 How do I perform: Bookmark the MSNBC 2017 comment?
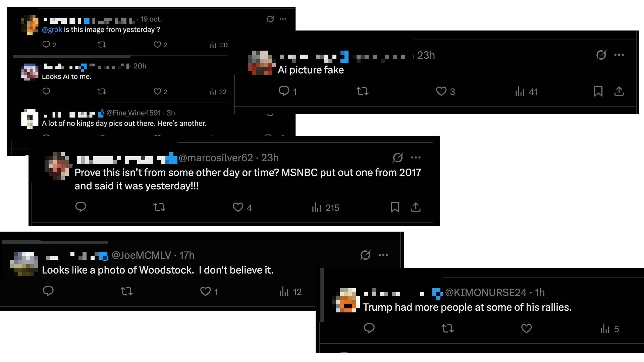pos(395,207)
